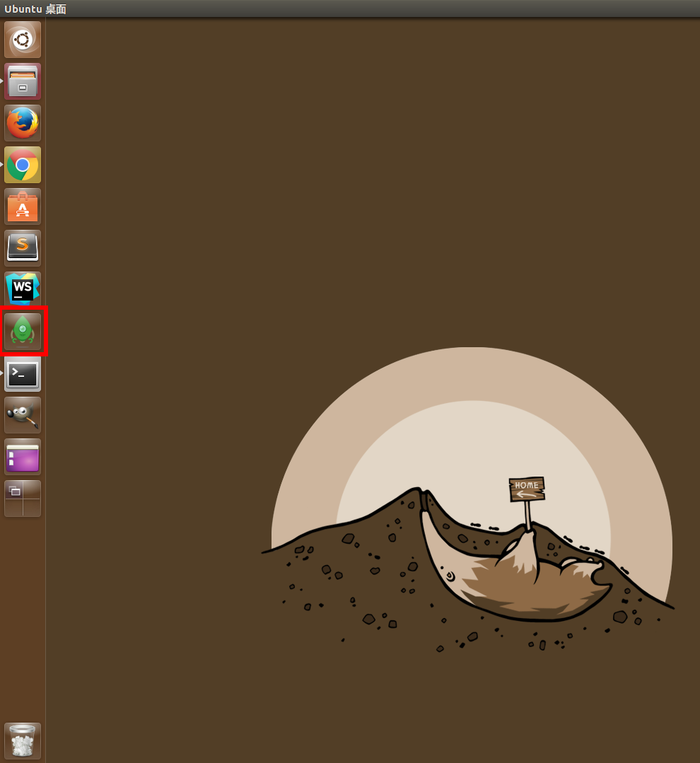
Task: Open the Workspace Switcher
Action: (23, 499)
